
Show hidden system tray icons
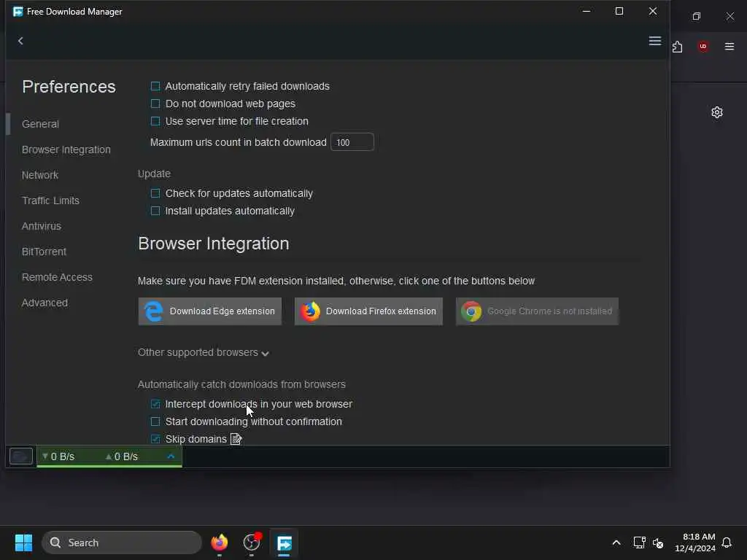click(616, 542)
